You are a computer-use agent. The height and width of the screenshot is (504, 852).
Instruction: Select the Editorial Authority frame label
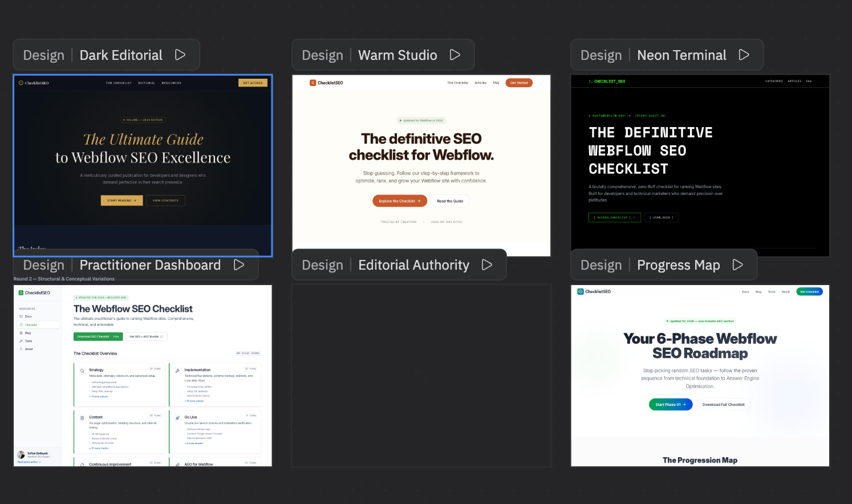[x=413, y=265]
